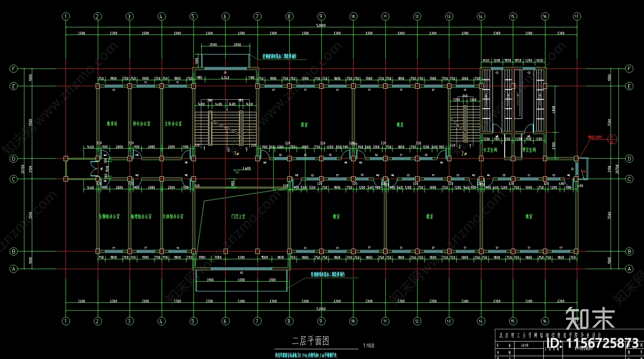Select bottom-row grid axis bubble 13

click(x=449, y=321)
